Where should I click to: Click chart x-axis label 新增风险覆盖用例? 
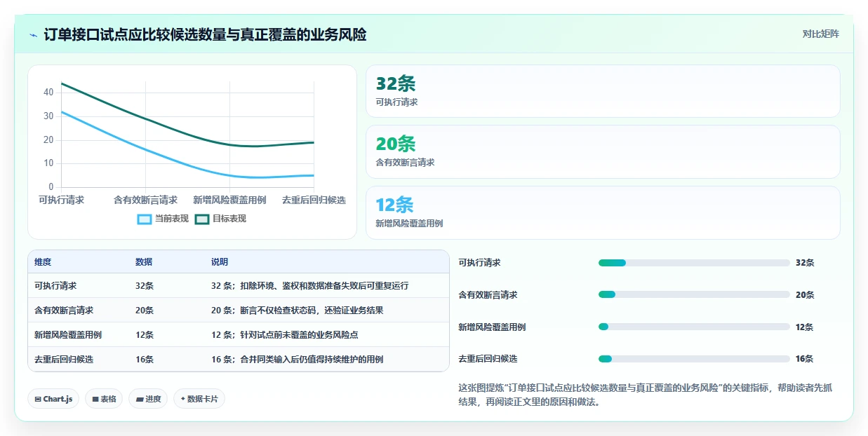(229, 200)
